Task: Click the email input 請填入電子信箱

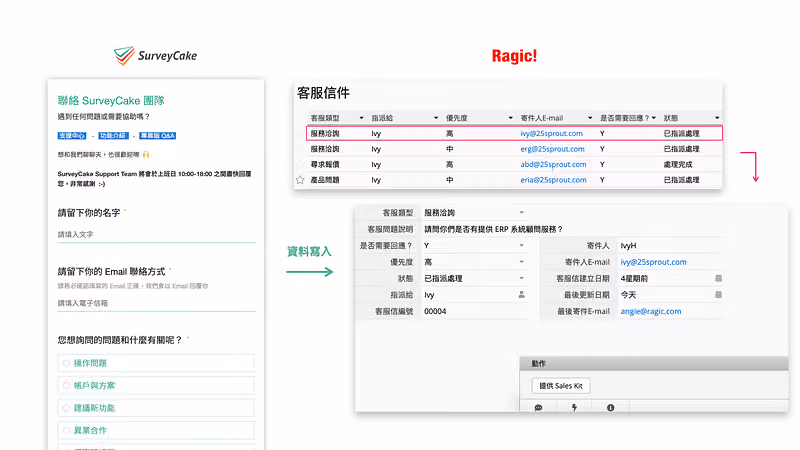Action: [x=156, y=303]
